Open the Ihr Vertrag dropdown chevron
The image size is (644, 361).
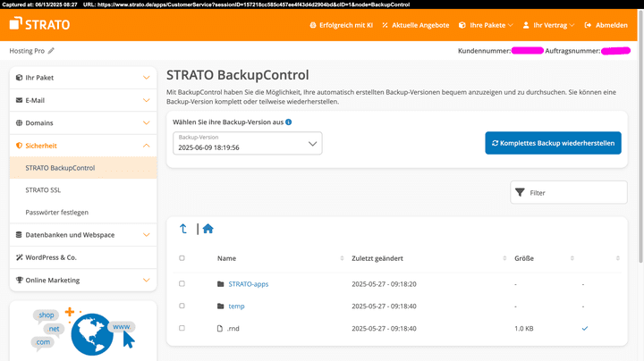pyautogui.click(x=572, y=25)
